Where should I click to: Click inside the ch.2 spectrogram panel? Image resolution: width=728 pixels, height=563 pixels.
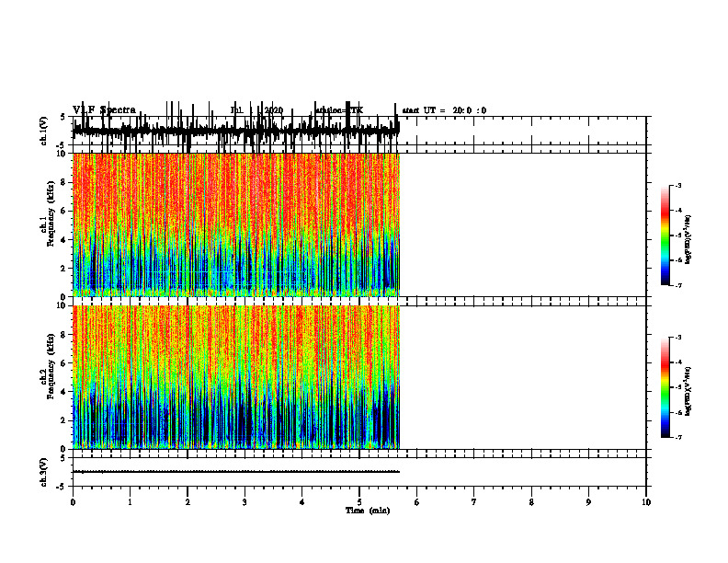(x=236, y=377)
